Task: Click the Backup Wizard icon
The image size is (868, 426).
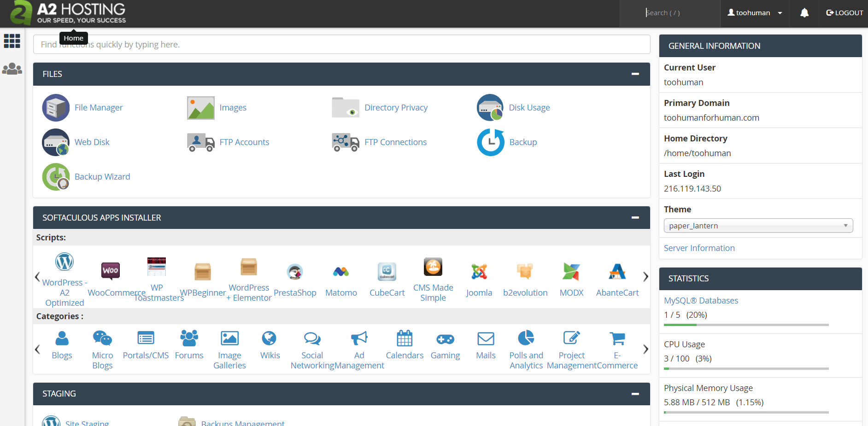Action: (56, 177)
